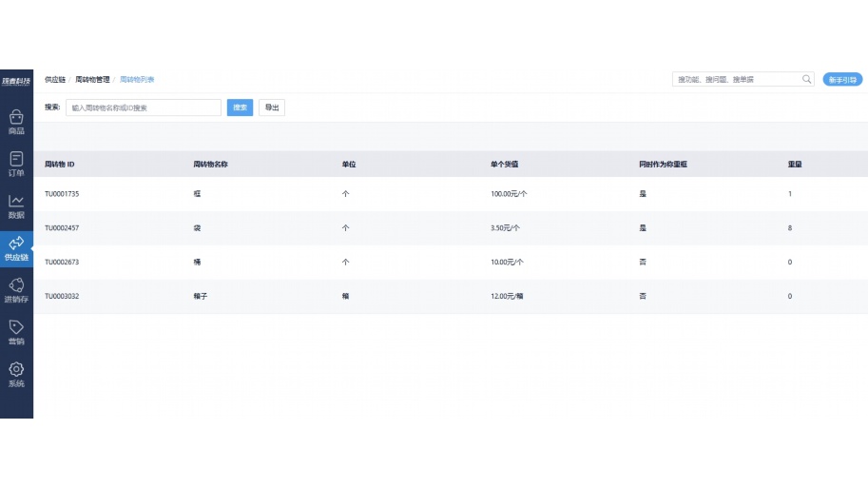Click the 导出 export button
Screen dimensions: 868x488
click(272, 107)
